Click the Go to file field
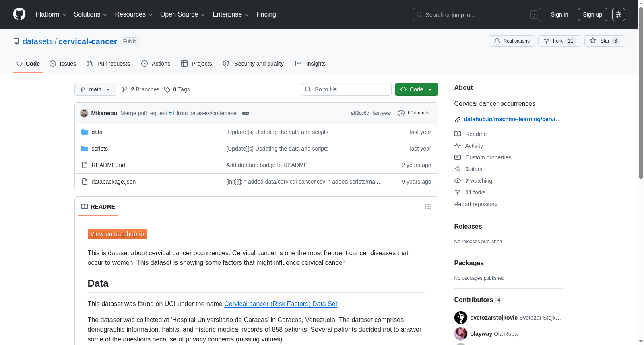The width and height of the screenshot is (644, 345). click(x=346, y=89)
